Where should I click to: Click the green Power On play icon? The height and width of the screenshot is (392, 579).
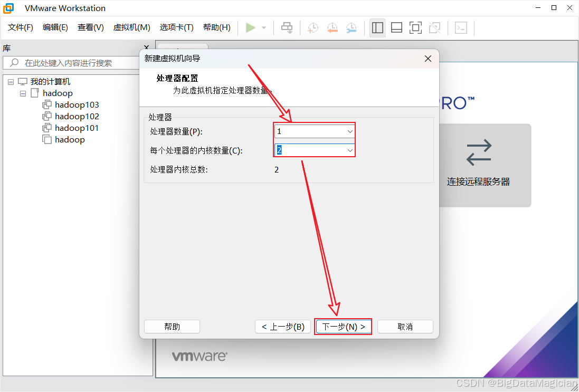[x=251, y=27]
